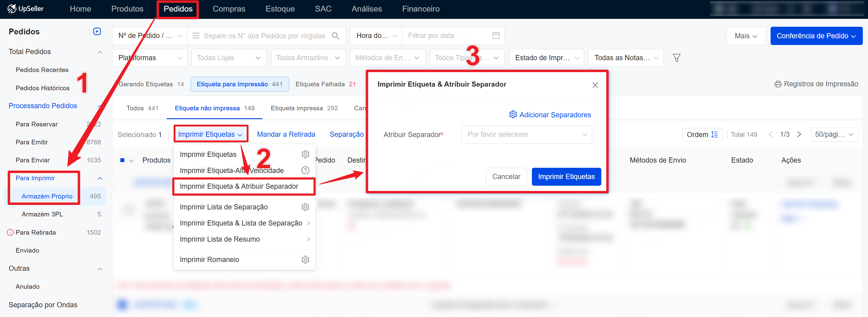Viewport: 868px width, 317px height.
Task: Open the 50/página page size dropdown
Action: (x=834, y=135)
